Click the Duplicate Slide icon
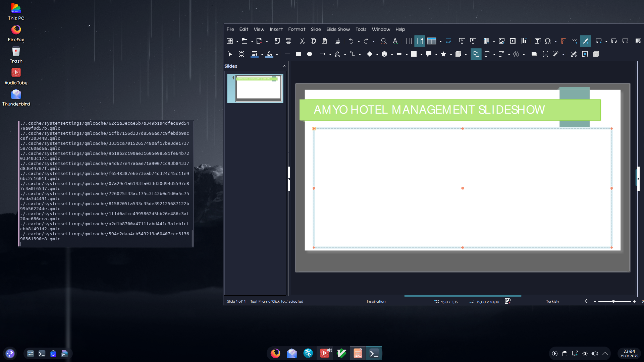 coord(614,41)
